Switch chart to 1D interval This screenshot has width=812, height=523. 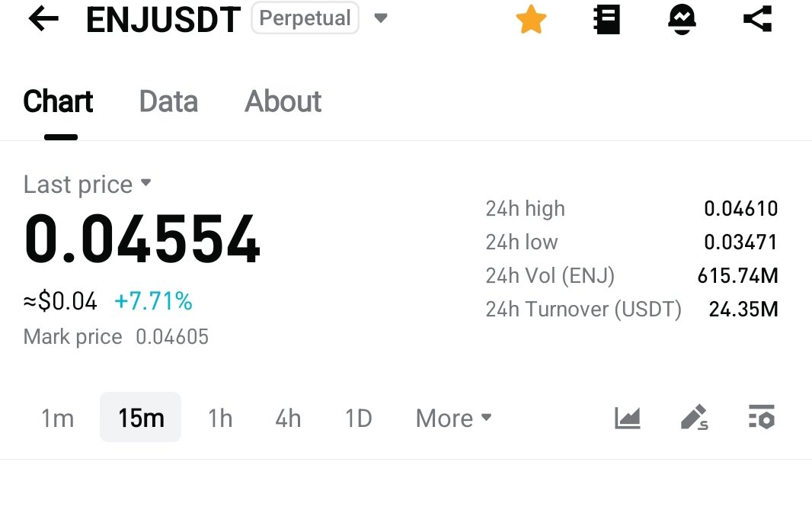[358, 418]
